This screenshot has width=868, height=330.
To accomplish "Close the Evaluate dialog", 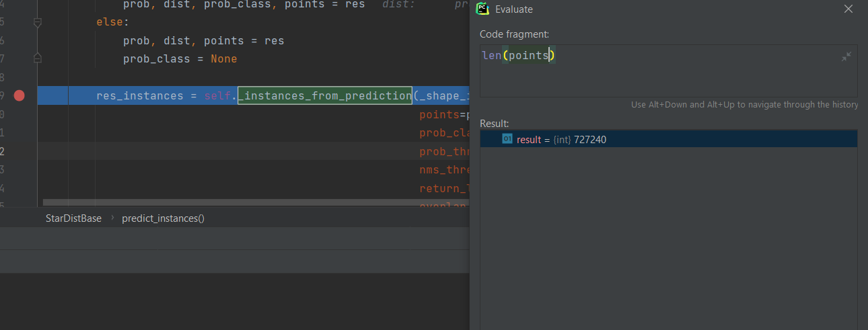I will [x=848, y=9].
